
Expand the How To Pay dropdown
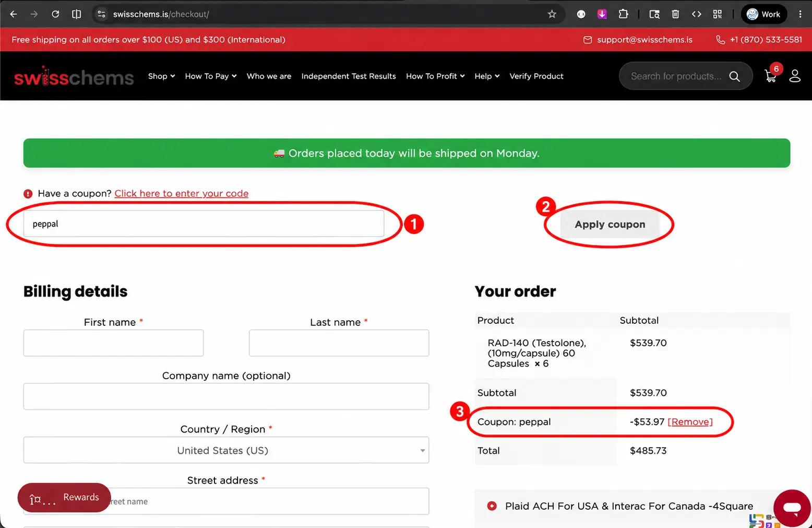click(x=211, y=76)
